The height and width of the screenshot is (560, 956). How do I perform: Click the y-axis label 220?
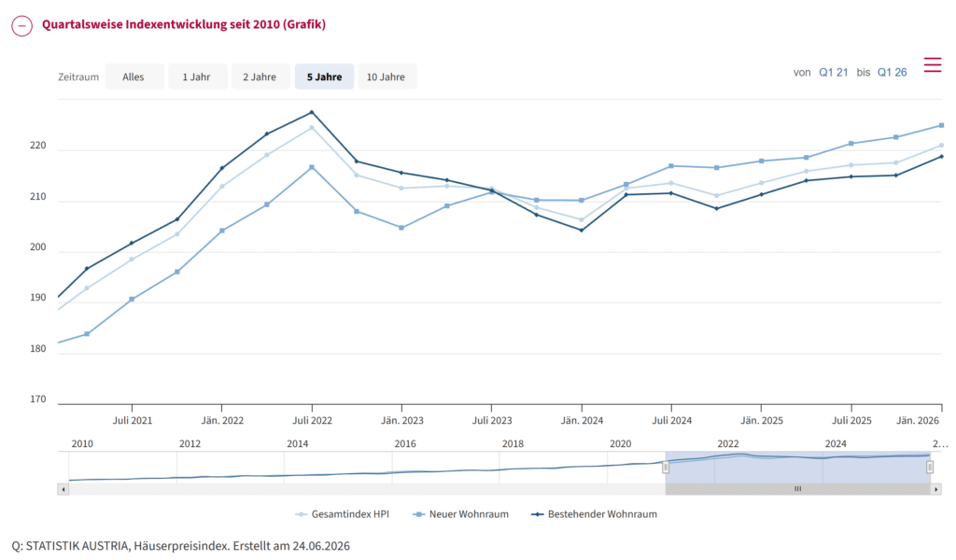point(37,146)
